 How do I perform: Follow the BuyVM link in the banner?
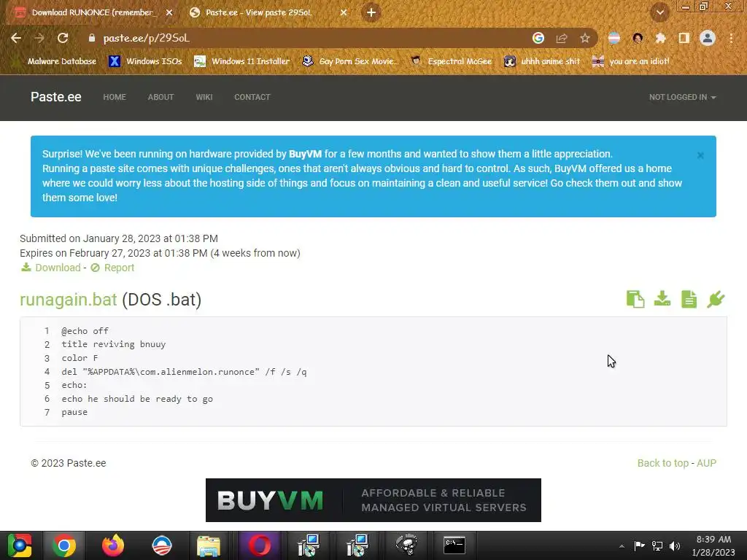click(x=305, y=154)
